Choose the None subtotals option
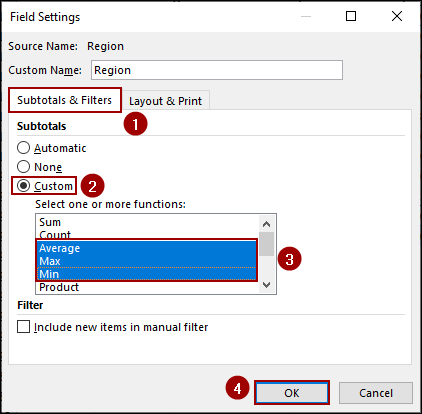This screenshot has width=422, height=414. point(23,167)
